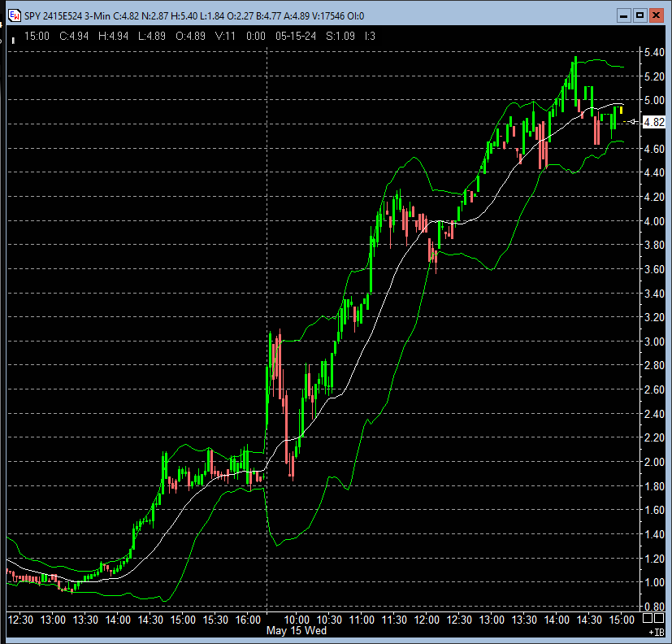Click the arrow marker beside the 4.82 price tag

[631, 122]
